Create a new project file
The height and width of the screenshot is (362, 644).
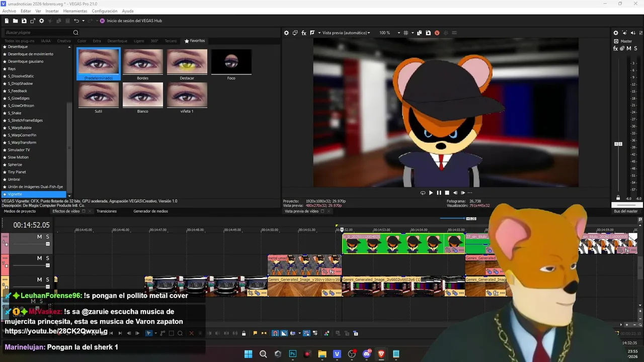point(7,21)
